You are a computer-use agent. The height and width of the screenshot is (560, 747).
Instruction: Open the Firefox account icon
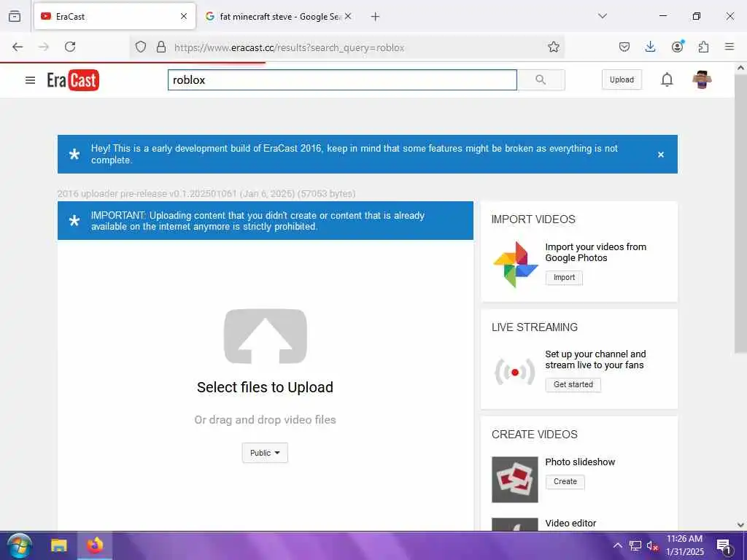click(677, 46)
